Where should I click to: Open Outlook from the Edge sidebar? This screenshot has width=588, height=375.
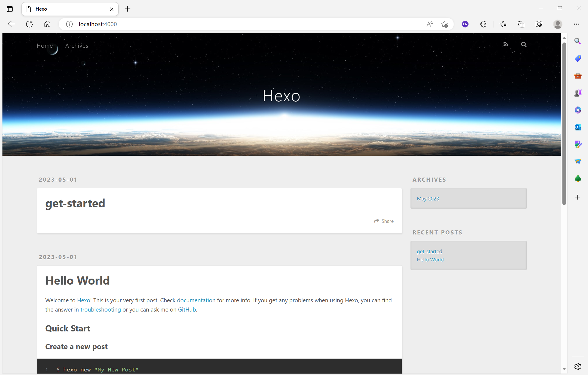(x=578, y=127)
